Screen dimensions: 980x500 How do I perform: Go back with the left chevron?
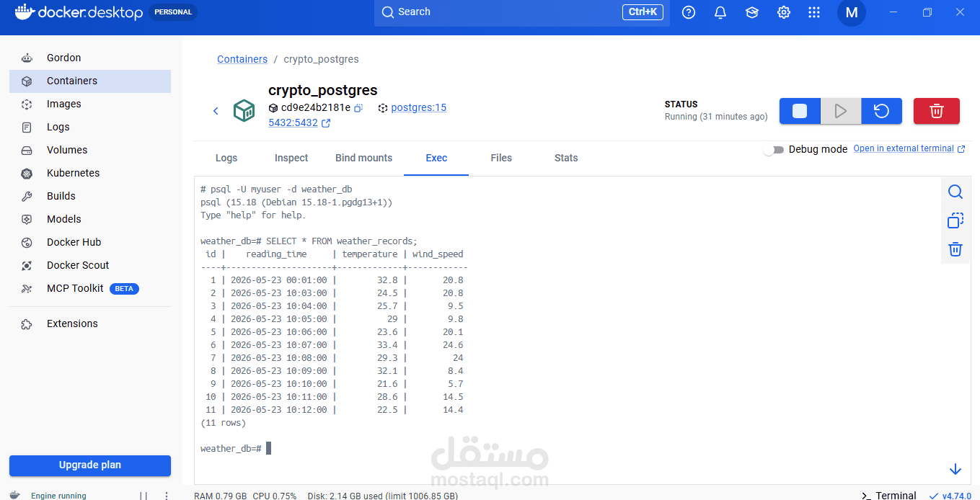215,111
